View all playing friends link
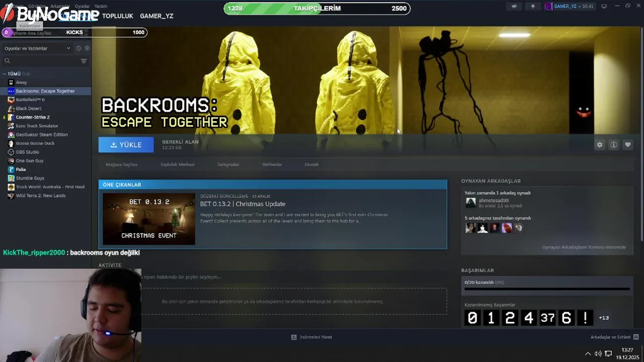The image size is (644, 362). (584, 247)
